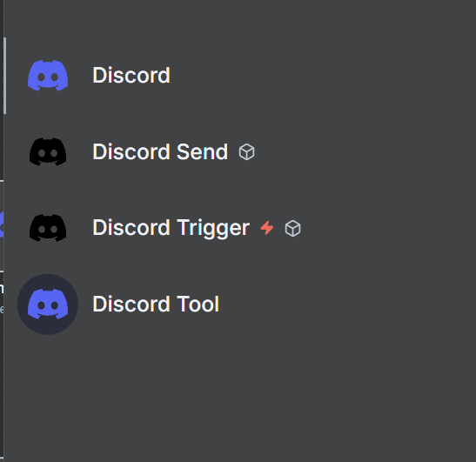
Task: Click the word "Trigger" in the third entry
Action: click(213, 228)
